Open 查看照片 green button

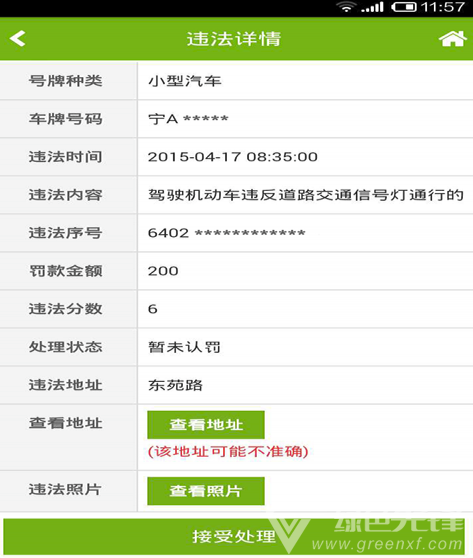206,491
